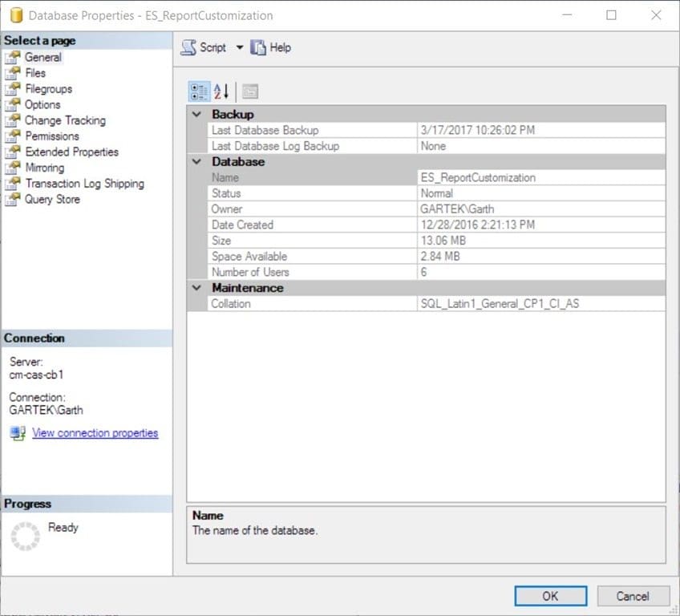Viewport: 680px width, 616px height.
Task: Click the ES_ReportCustomization name value
Action: pos(478,177)
